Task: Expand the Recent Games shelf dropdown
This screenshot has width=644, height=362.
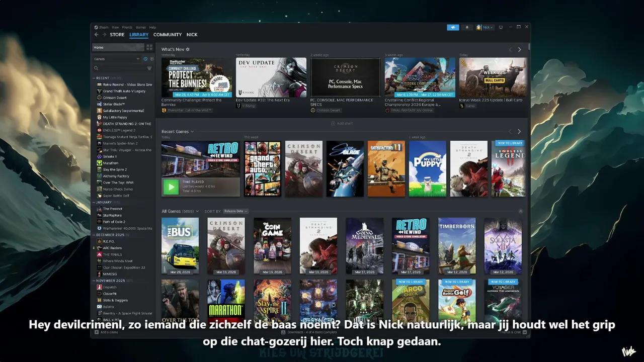Action: (192, 132)
